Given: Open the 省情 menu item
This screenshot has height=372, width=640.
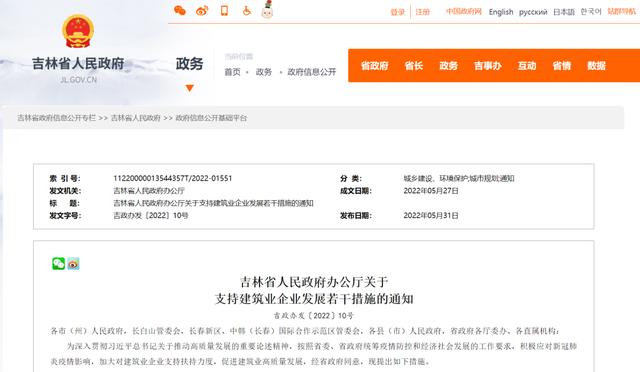Looking at the screenshot, I should (562, 66).
